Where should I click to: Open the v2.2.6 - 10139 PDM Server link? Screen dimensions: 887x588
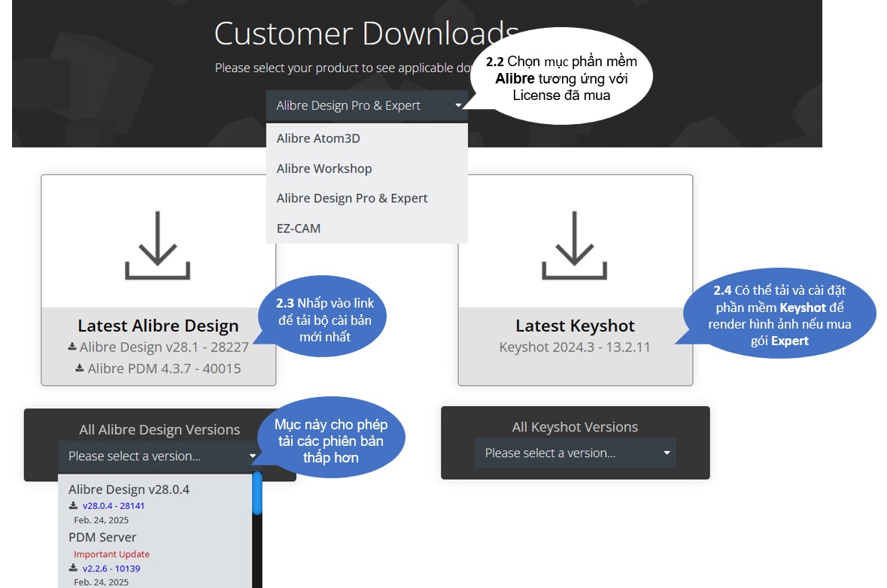coord(111,568)
